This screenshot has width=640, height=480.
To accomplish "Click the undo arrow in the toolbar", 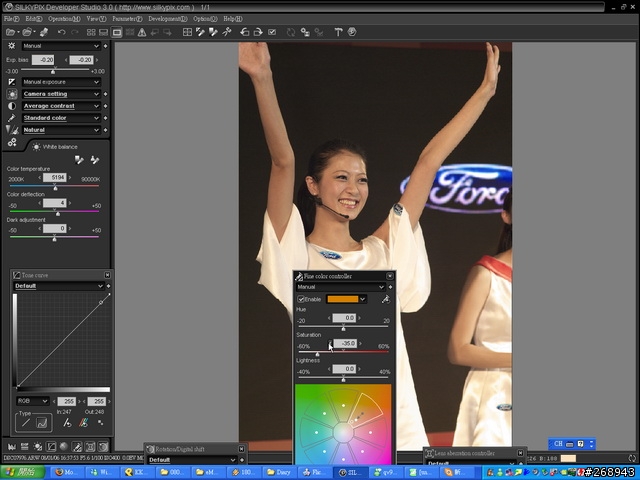I will coord(61,32).
